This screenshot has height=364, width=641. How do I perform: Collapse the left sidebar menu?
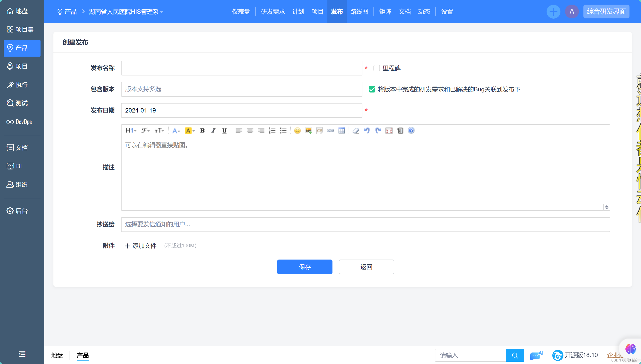[22, 354]
